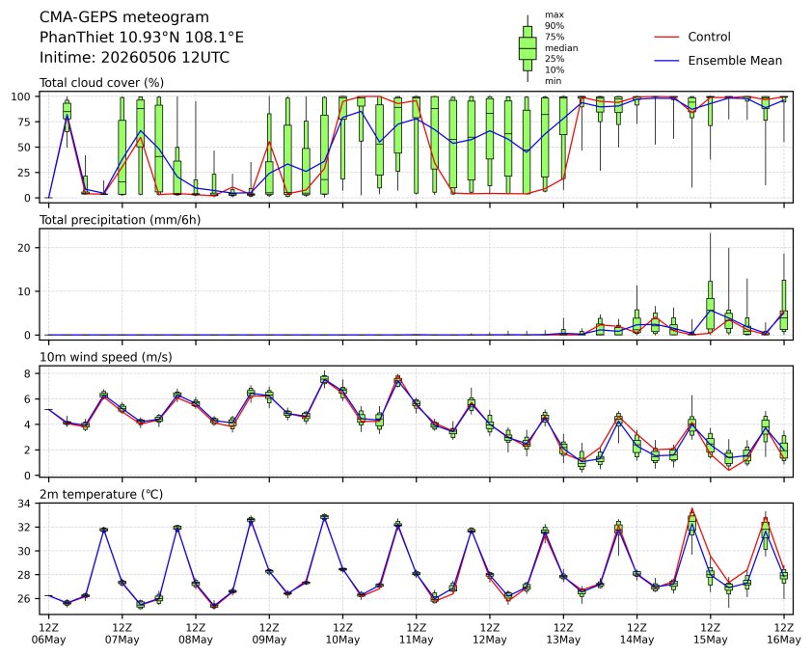Viewport: 812px width, 656px height.
Task: Click the median label in legend
Action: pyautogui.click(x=561, y=47)
